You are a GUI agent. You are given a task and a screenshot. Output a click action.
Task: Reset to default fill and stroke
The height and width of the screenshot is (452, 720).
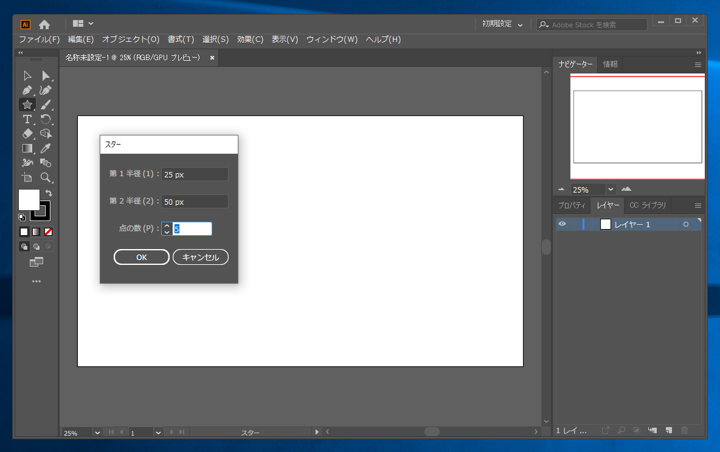(x=22, y=217)
